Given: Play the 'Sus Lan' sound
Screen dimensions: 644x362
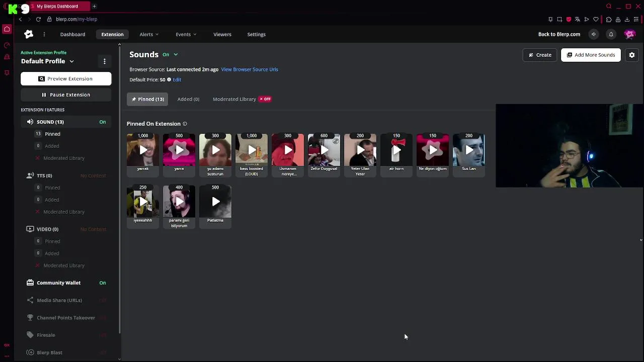Looking at the screenshot, I should tap(469, 150).
